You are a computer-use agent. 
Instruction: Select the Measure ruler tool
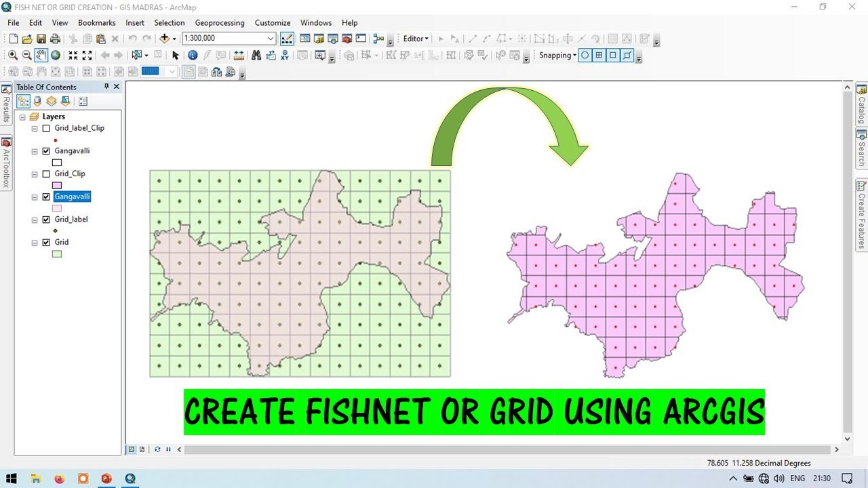coord(239,55)
